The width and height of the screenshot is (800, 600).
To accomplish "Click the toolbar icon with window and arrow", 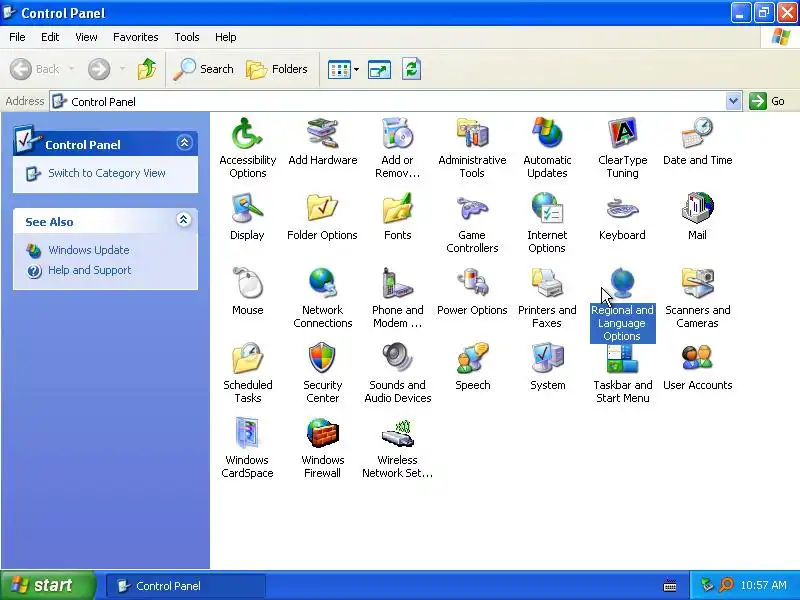I will pyautogui.click(x=379, y=69).
